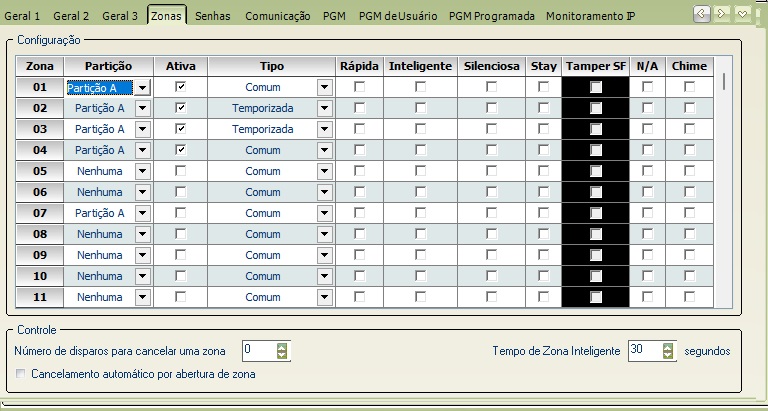Select zone 10 row header
768x411 pixels.
(40, 277)
